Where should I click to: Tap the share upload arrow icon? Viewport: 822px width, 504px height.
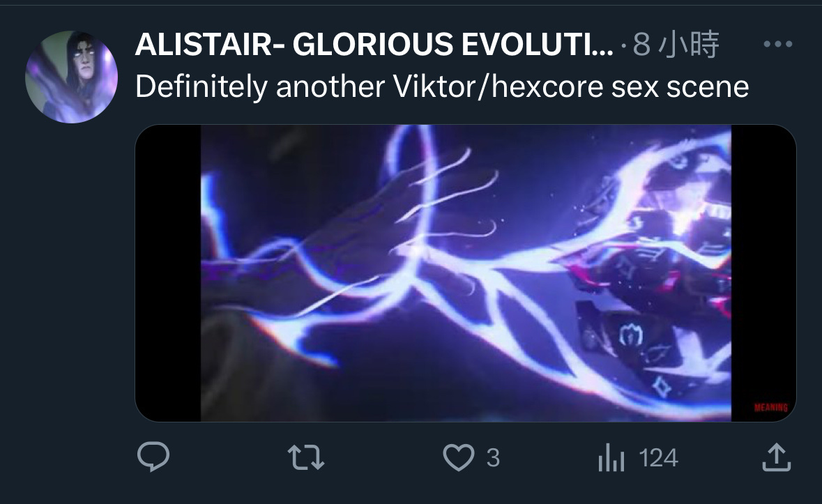(776, 457)
